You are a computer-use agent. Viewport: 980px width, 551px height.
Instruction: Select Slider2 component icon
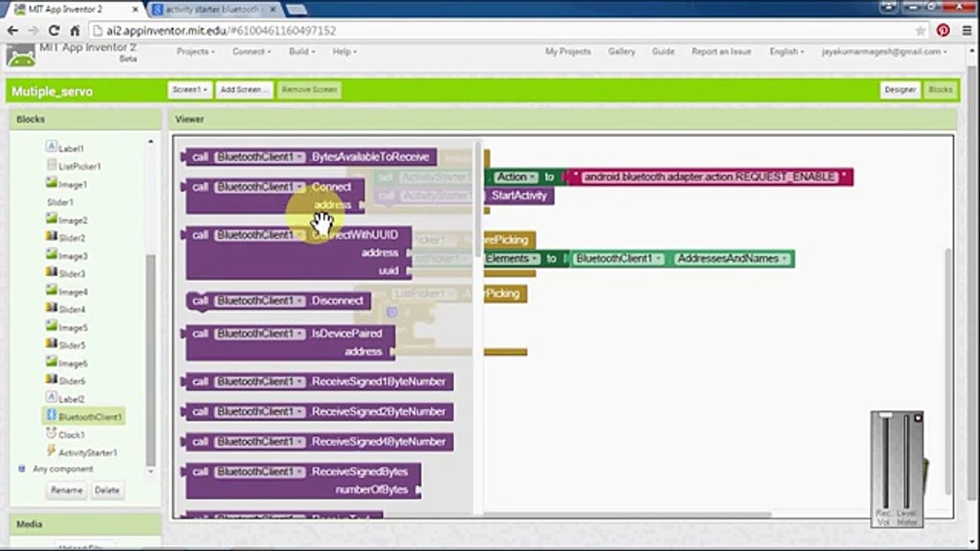(x=51, y=237)
